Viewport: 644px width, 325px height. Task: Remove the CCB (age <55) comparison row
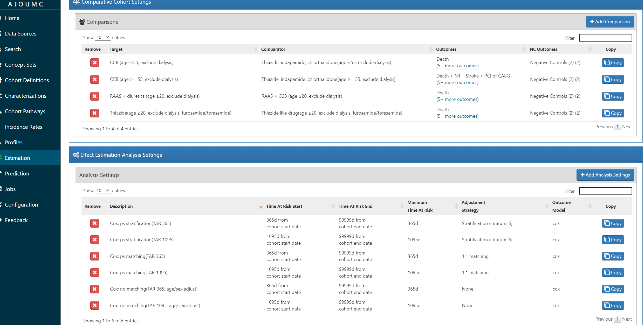click(94, 62)
